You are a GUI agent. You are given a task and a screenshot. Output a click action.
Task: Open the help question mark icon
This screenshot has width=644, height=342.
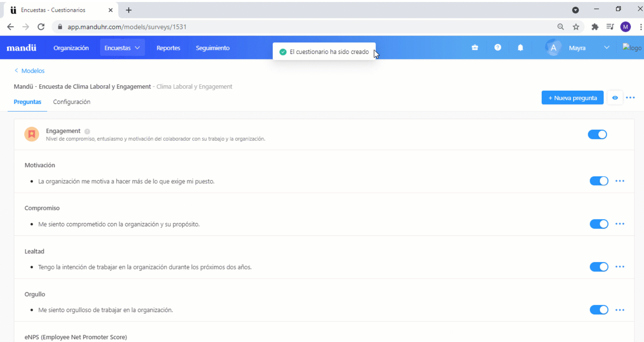click(497, 47)
